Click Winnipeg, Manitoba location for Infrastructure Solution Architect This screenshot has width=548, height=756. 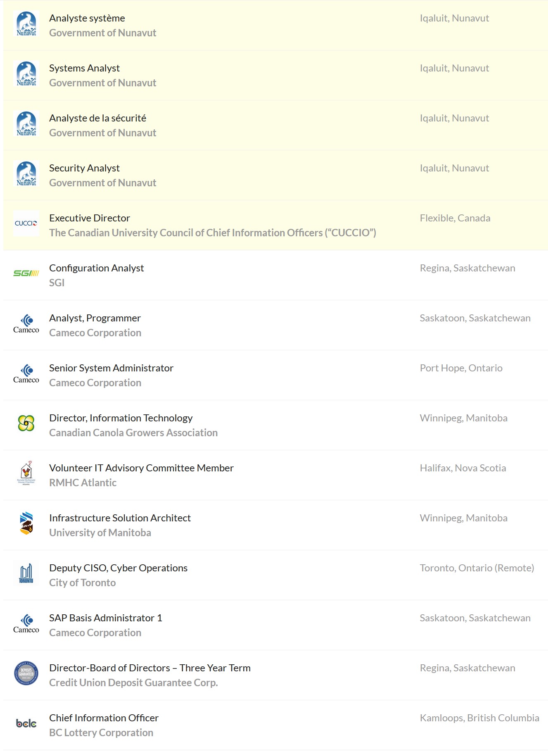click(x=464, y=518)
